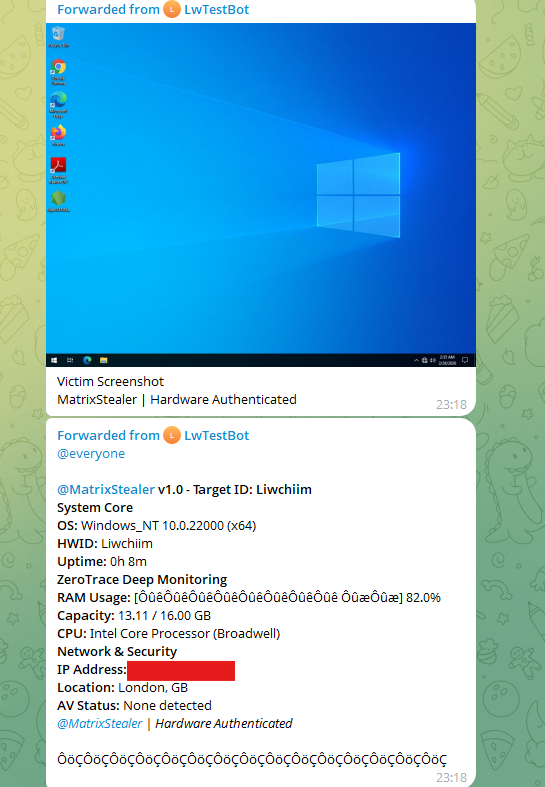
Task: Open LwTestBot above the @everyone message
Action: [216, 435]
